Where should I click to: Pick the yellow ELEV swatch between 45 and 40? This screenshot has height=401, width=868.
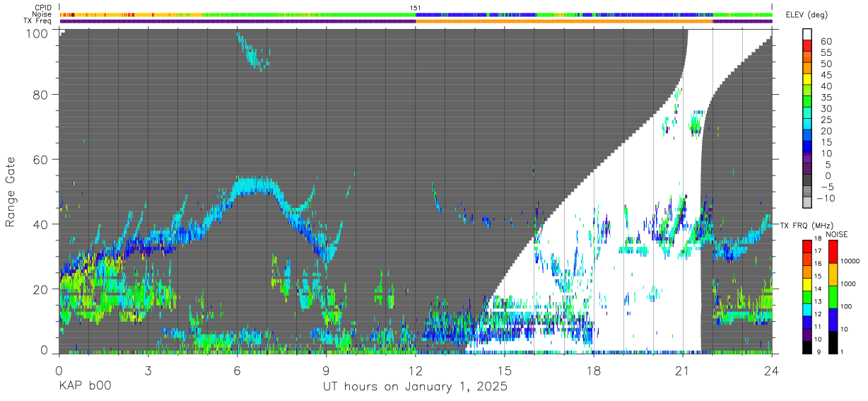click(x=807, y=80)
